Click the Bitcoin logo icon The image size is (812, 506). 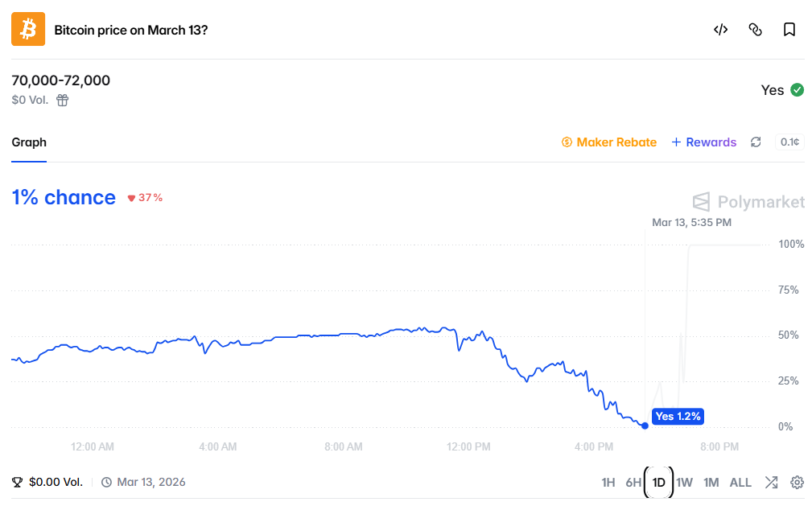[x=28, y=30]
